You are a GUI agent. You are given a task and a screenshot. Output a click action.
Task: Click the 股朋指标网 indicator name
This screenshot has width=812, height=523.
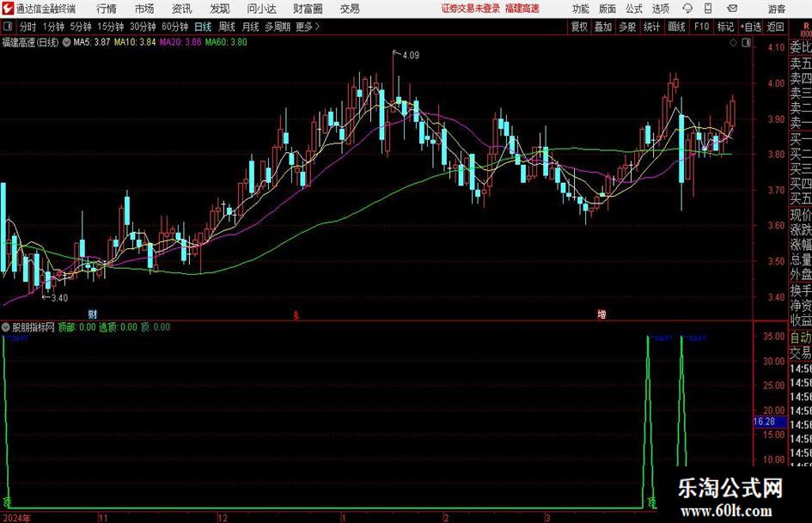pyautogui.click(x=34, y=327)
